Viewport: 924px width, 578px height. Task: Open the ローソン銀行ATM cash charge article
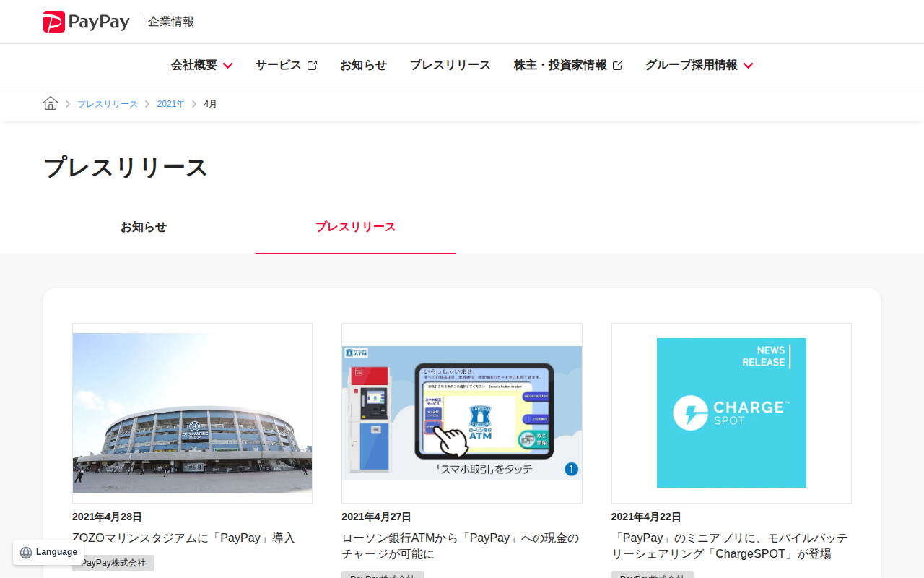(x=461, y=546)
